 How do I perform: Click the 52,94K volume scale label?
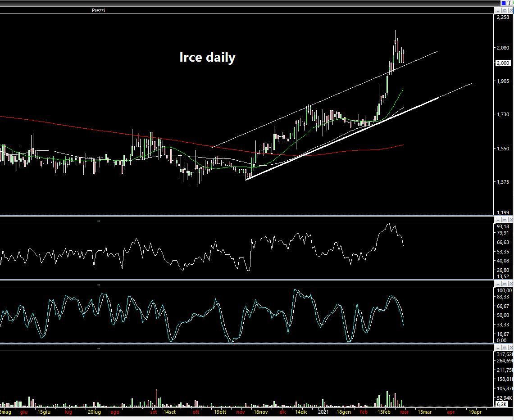(x=505, y=398)
